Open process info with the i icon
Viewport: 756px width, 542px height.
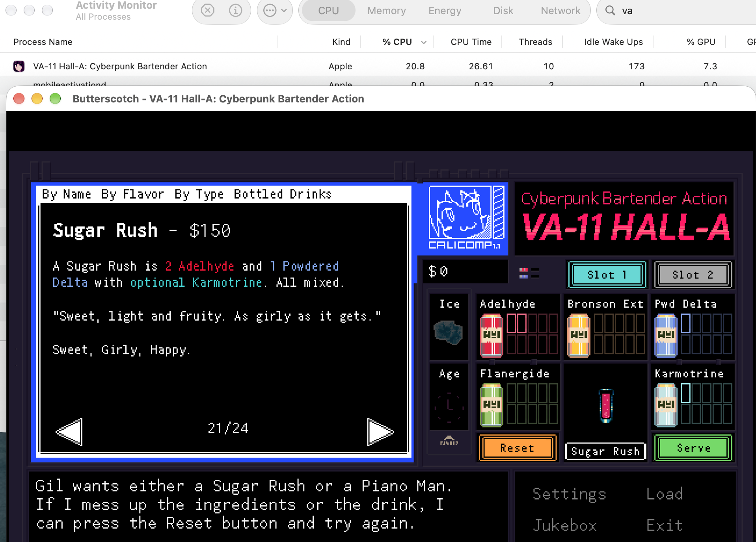pyautogui.click(x=235, y=11)
